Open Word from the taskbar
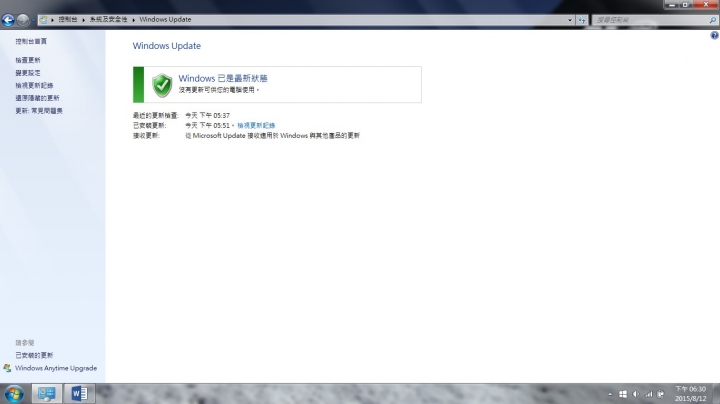Image resolution: width=720 pixels, height=404 pixels. pyautogui.click(x=79, y=394)
